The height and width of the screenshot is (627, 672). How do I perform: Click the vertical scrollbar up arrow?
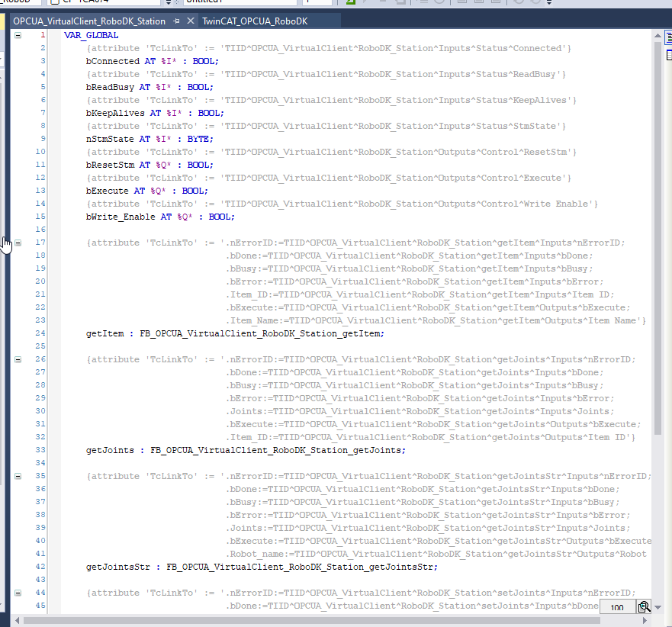coord(658,36)
